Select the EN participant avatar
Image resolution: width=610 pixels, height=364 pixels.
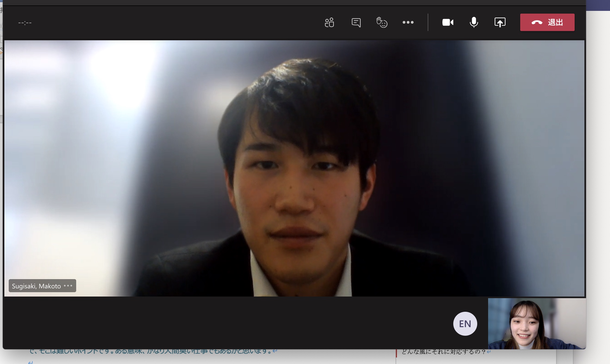(465, 323)
